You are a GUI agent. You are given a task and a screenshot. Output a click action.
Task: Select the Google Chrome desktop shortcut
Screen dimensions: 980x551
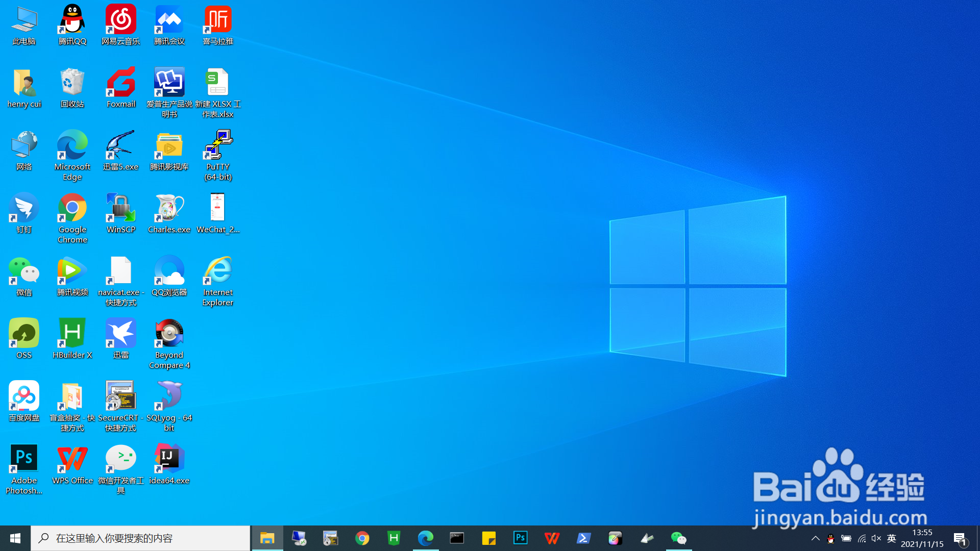72,218
